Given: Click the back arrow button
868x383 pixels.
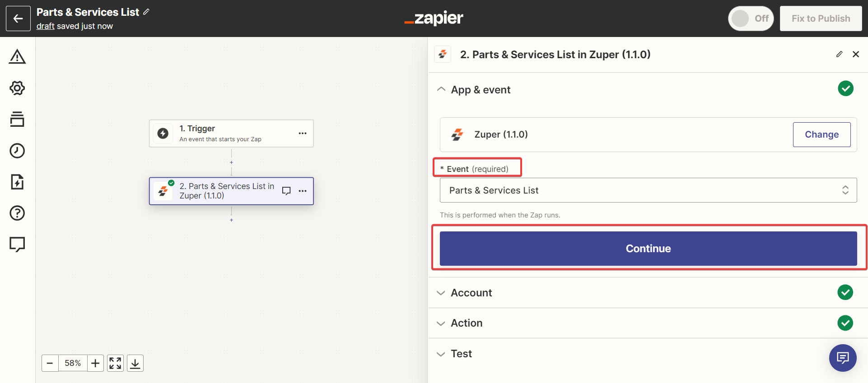Looking at the screenshot, I should 18,18.
